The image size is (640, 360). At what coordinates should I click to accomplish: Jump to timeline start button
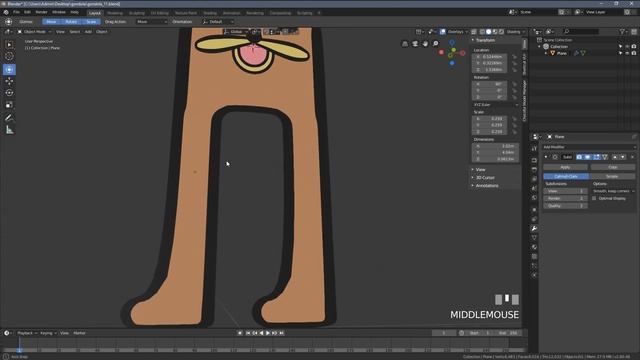(248, 333)
